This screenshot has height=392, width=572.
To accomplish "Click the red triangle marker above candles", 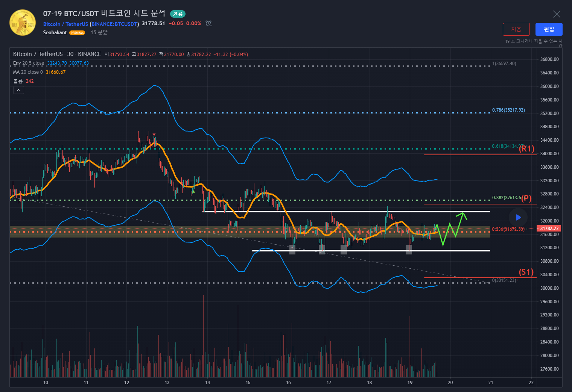I will [154, 135].
